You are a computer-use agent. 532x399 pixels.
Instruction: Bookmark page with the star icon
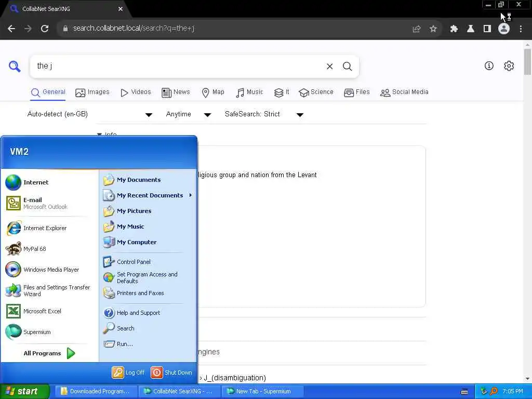(433, 29)
